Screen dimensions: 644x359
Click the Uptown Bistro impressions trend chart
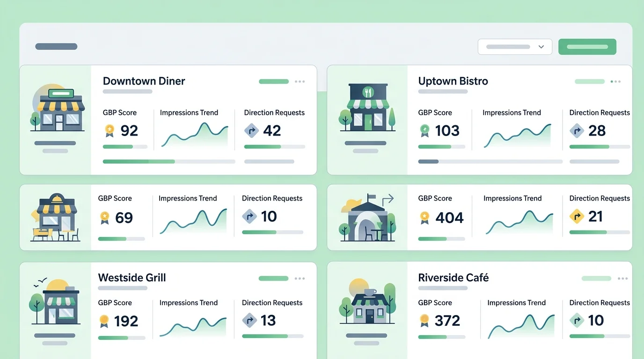517,135
